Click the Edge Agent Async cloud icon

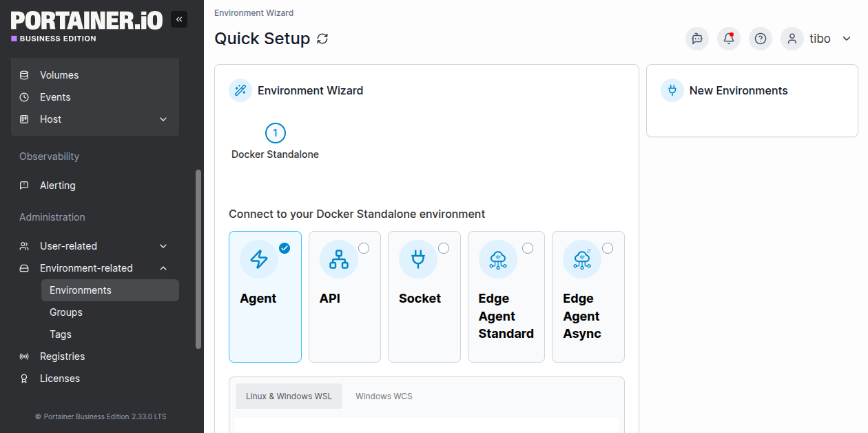click(x=582, y=259)
